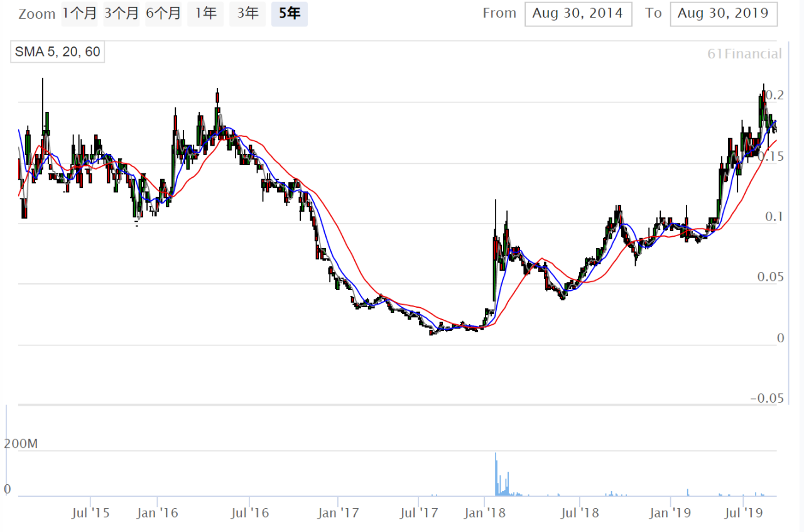Switch zoom to 1年
Viewport: 804px width, 532px height.
coord(205,14)
